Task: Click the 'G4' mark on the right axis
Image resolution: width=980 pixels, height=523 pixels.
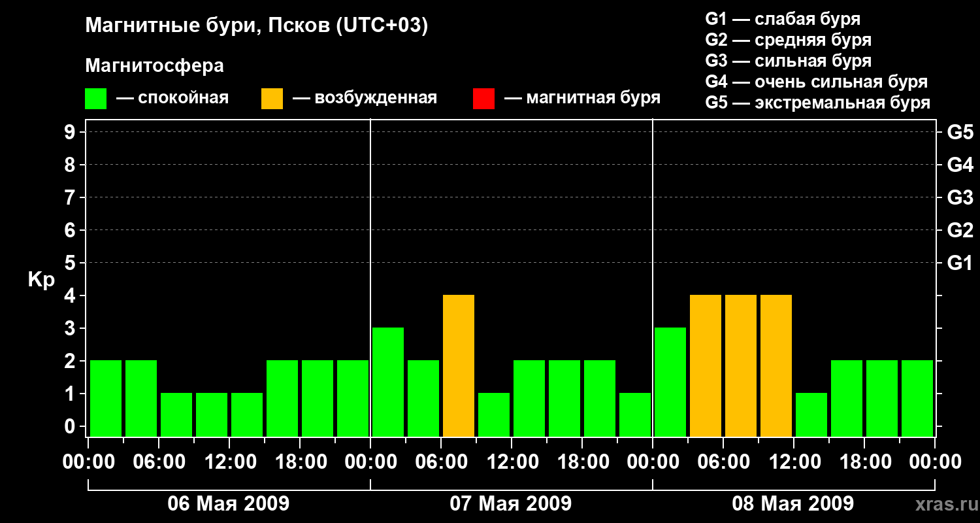Action: click(960, 165)
